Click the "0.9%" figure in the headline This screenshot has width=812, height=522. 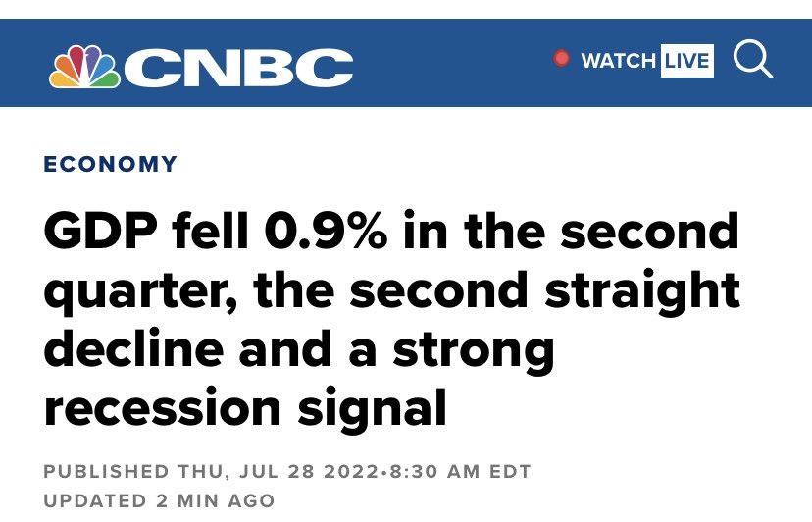(326, 232)
